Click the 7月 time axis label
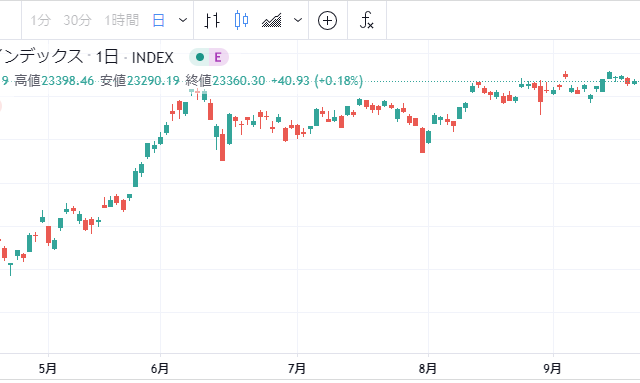640x383 pixels. tap(297, 369)
